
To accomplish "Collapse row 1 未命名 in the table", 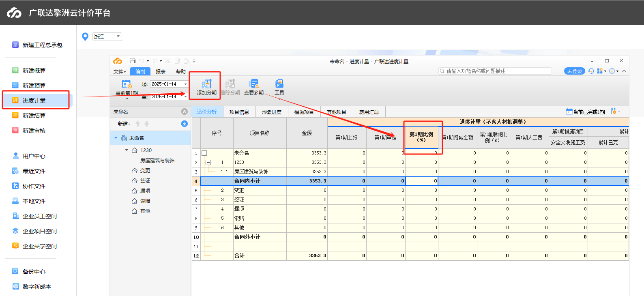I will coord(204,153).
